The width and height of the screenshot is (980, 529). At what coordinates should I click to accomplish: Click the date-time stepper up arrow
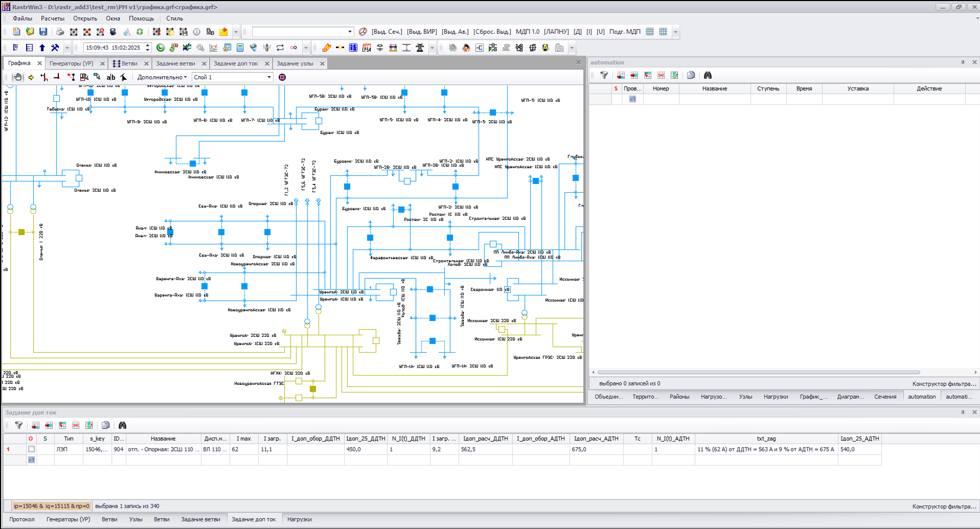[x=148, y=45]
